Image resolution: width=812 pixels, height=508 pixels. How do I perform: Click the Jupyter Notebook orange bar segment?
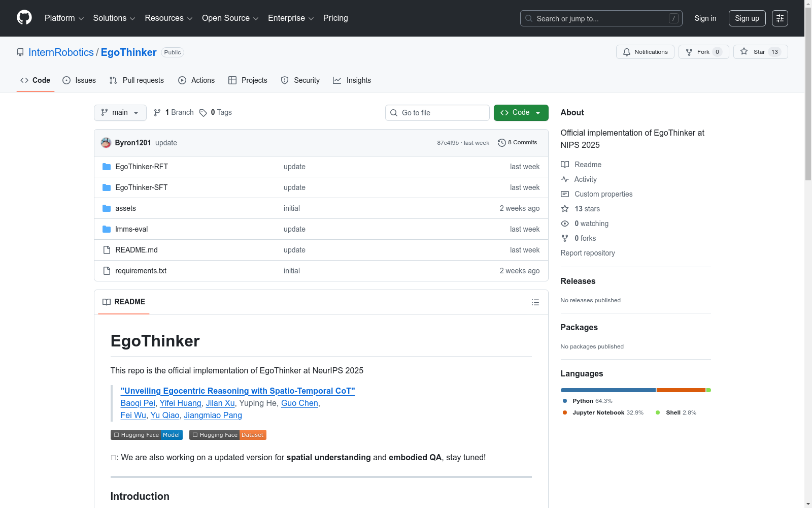click(x=681, y=390)
